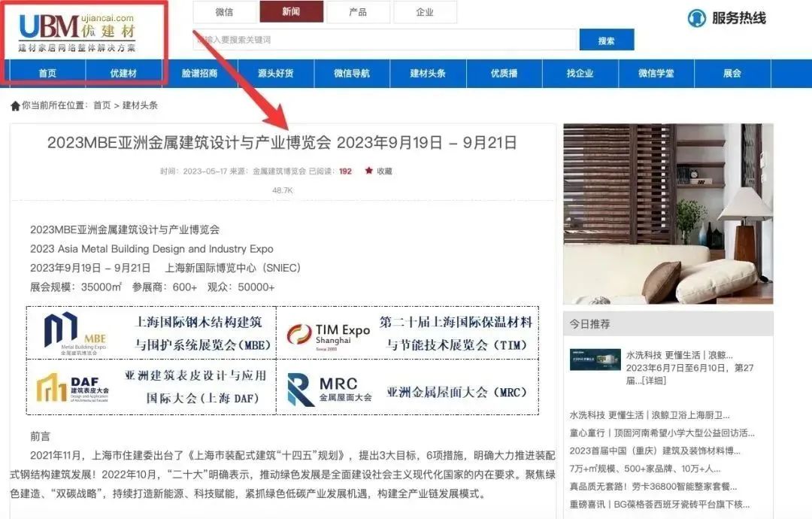Open 首页 in the navigation bar
Screen dimensions: 812x519
tap(47, 74)
